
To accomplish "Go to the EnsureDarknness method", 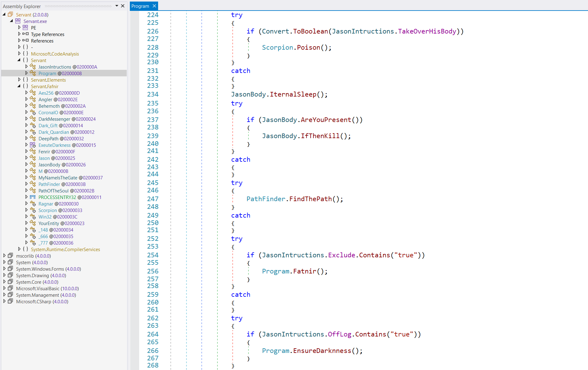I will [322, 351].
